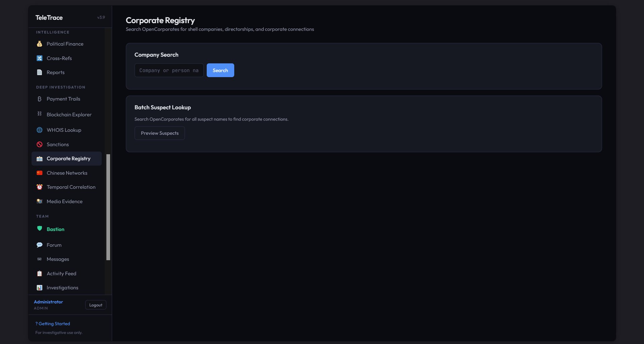Open Forum via the speech bubble icon

pyautogui.click(x=39, y=245)
